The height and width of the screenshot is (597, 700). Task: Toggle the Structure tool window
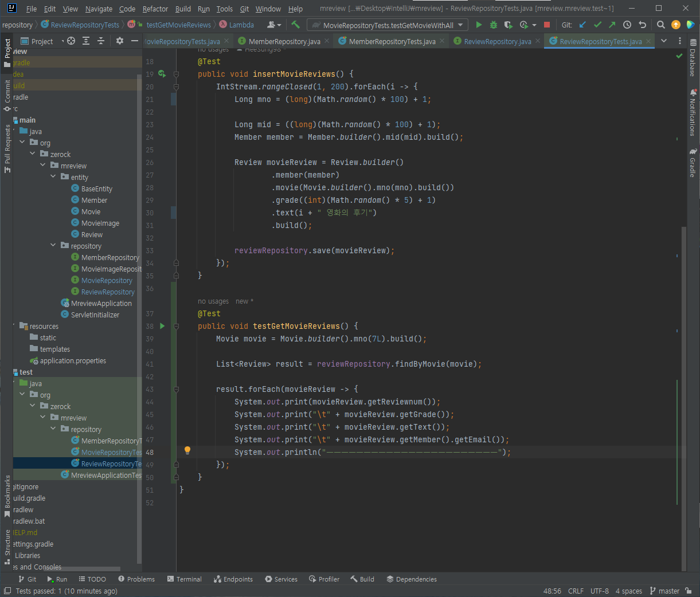(7, 547)
